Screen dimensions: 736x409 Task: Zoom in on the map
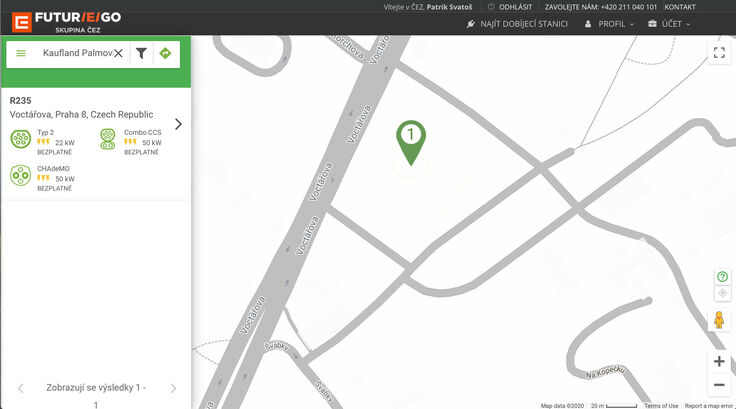pos(718,361)
